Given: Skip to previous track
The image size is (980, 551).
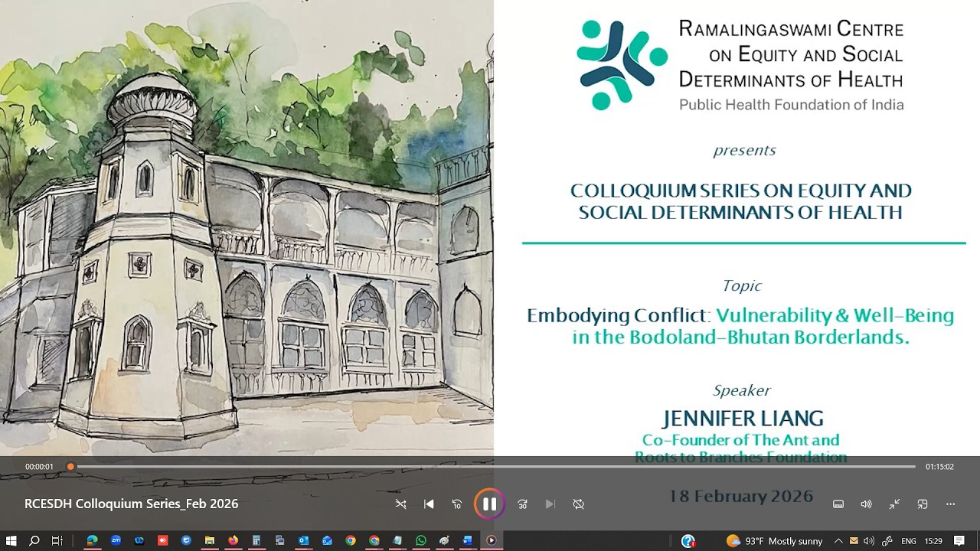Looking at the screenshot, I should [429, 504].
